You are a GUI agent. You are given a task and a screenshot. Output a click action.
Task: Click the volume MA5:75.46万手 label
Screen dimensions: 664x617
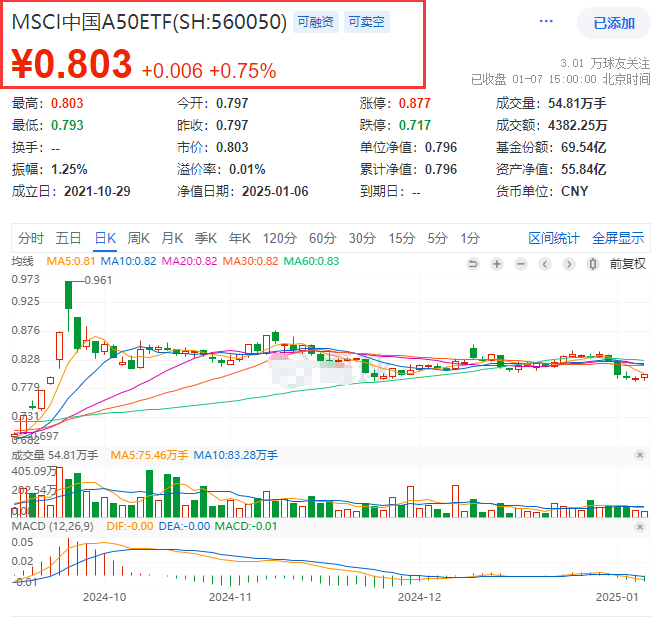point(149,455)
